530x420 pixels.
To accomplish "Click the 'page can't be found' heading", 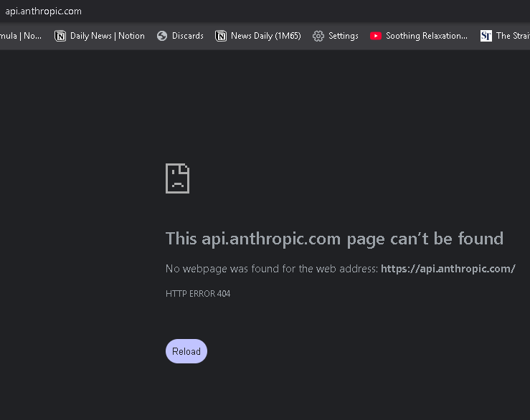I will pyautogui.click(x=334, y=239).
